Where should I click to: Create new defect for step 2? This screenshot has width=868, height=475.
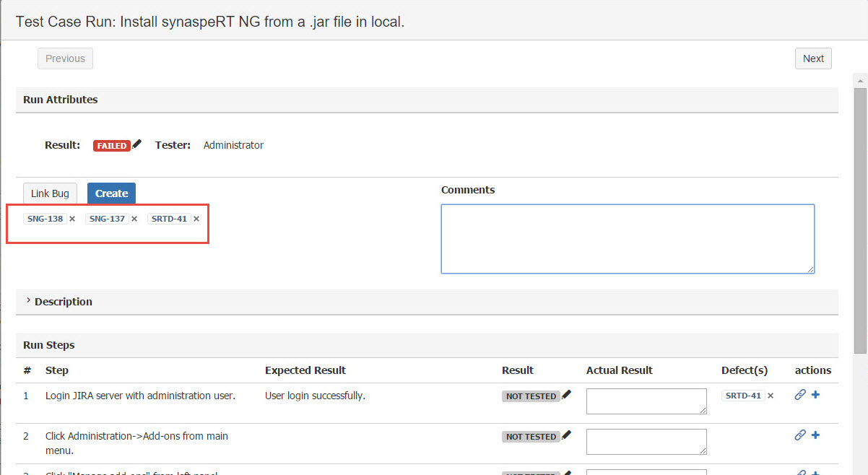click(x=815, y=435)
